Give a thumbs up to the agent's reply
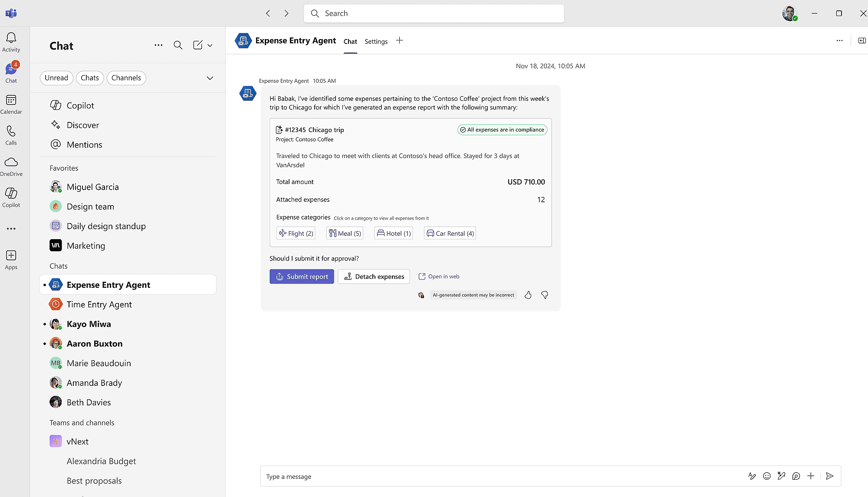This screenshot has height=497, width=868. point(528,295)
